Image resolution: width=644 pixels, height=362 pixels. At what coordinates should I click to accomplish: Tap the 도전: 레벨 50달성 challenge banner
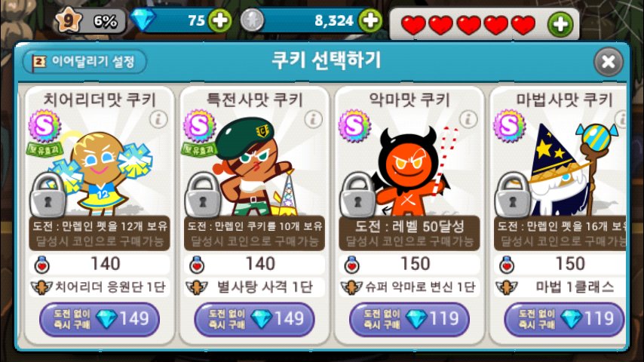point(409,233)
